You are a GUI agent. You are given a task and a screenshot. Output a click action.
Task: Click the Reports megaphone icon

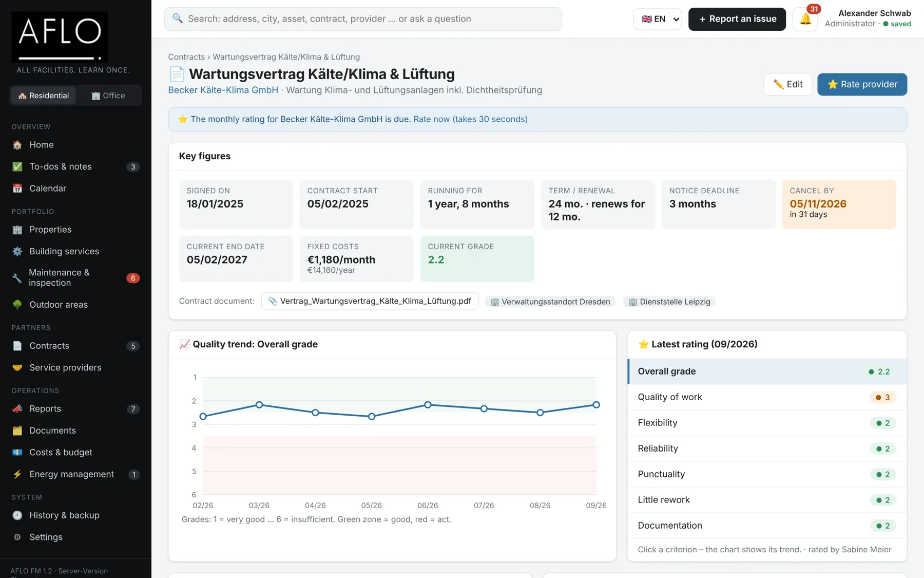coord(17,408)
